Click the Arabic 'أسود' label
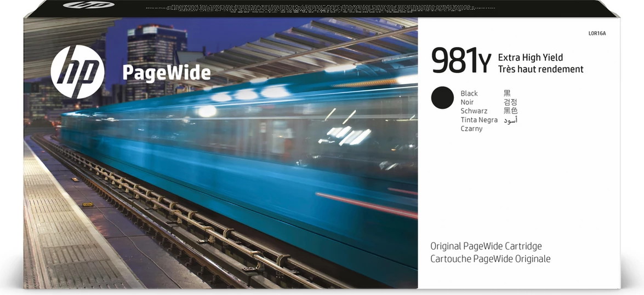The height and width of the screenshot is (295, 644). [x=510, y=120]
